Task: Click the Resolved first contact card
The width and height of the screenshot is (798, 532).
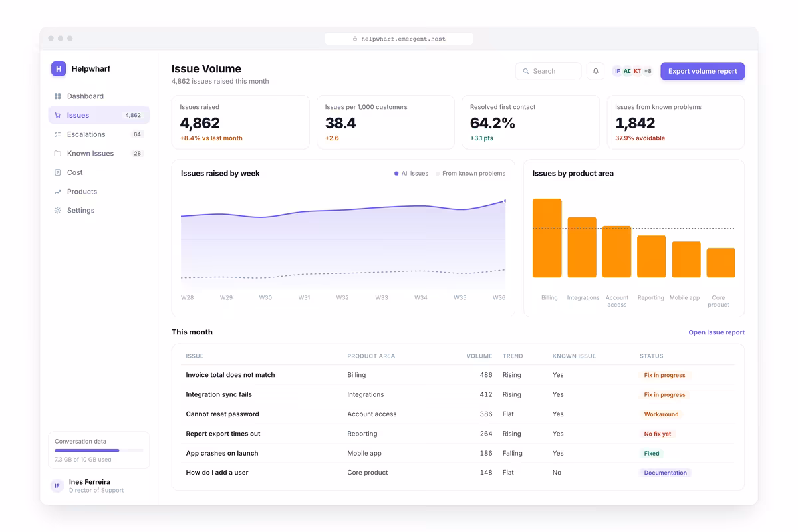Action: (x=531, y=122)
